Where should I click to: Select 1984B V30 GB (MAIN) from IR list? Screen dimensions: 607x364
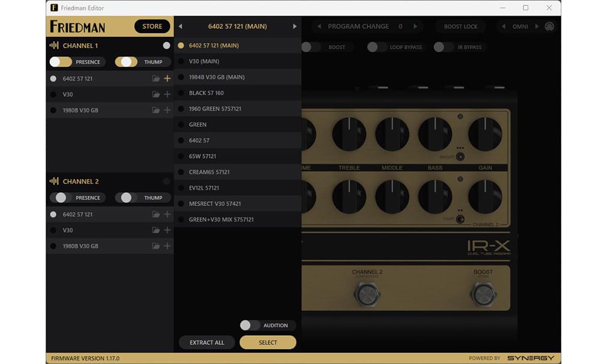237,77
